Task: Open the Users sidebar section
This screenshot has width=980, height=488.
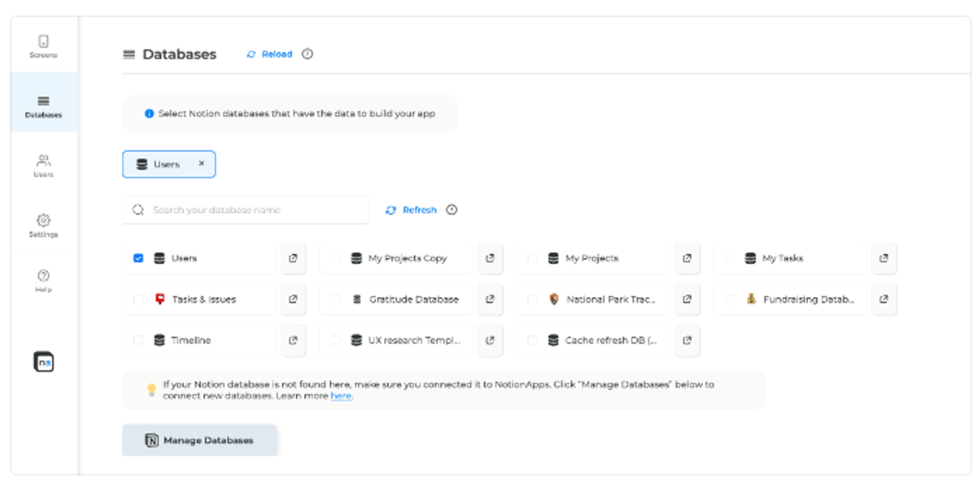Action: coord(43,166)
